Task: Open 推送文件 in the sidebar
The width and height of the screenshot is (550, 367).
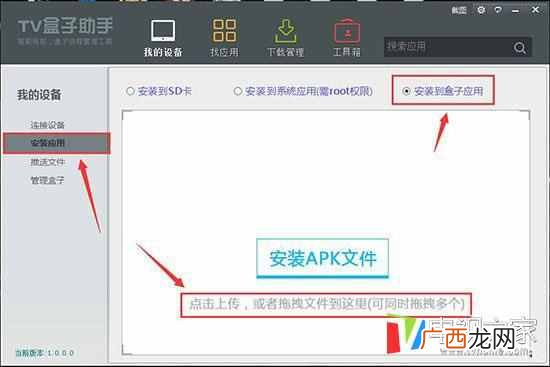Action: (47, 162)
